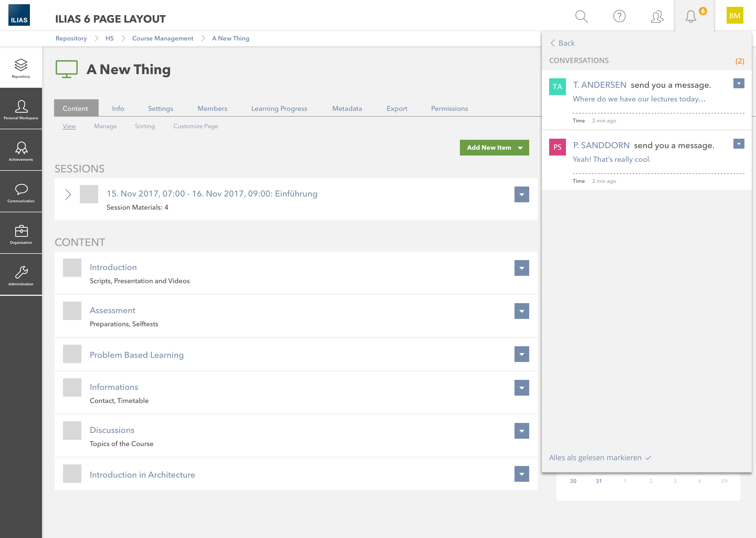756x538 pixels.
Task: Switch to the Members tab
Action: tap(212, 109)
